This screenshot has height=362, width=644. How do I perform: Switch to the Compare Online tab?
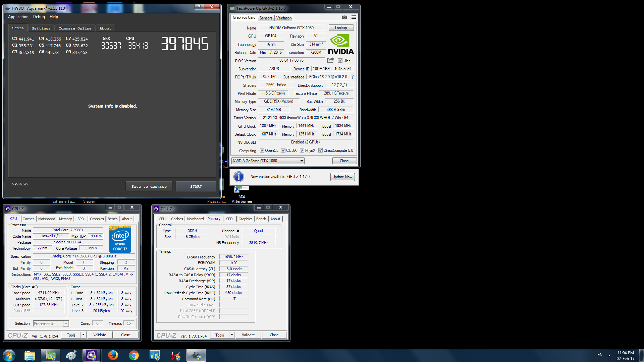pyautogui.click(x=75, y=28)
